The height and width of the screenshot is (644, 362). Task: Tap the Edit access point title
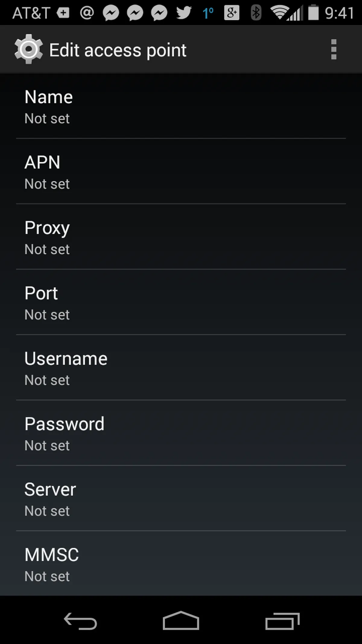click(x=118, y=50)
